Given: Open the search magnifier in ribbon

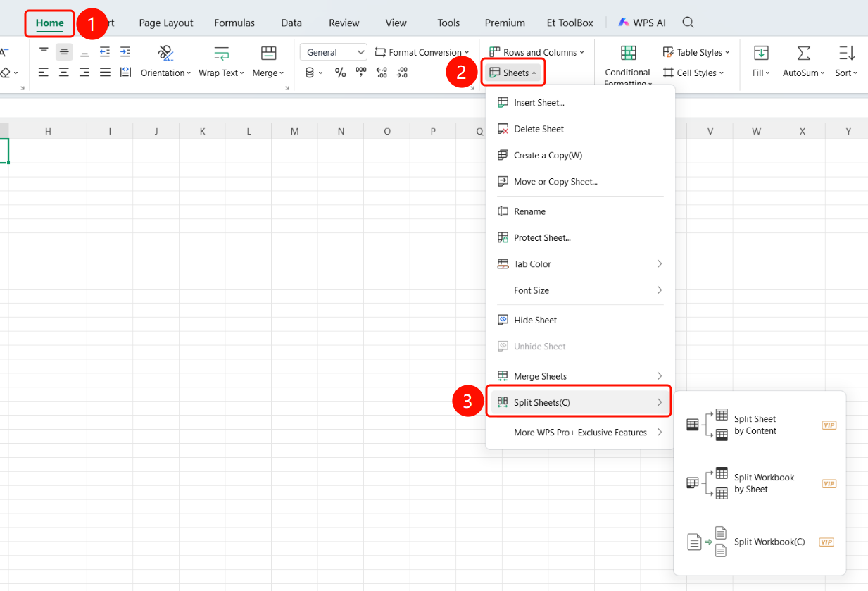Looking at the screenshot, I should click(688, 23).
